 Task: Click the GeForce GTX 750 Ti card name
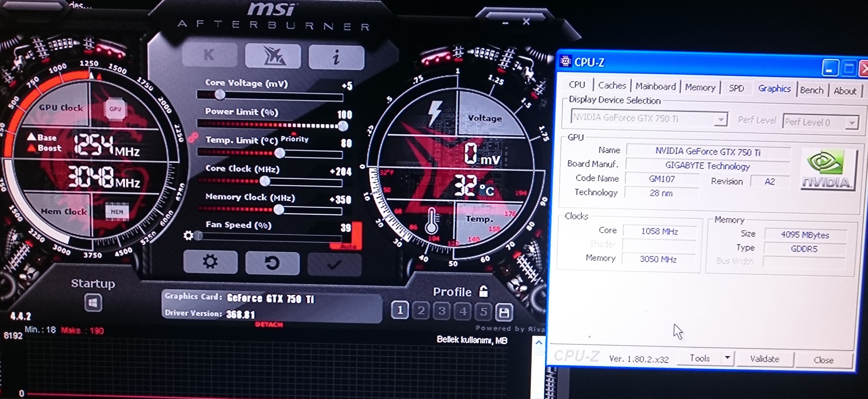click(270, 298)
